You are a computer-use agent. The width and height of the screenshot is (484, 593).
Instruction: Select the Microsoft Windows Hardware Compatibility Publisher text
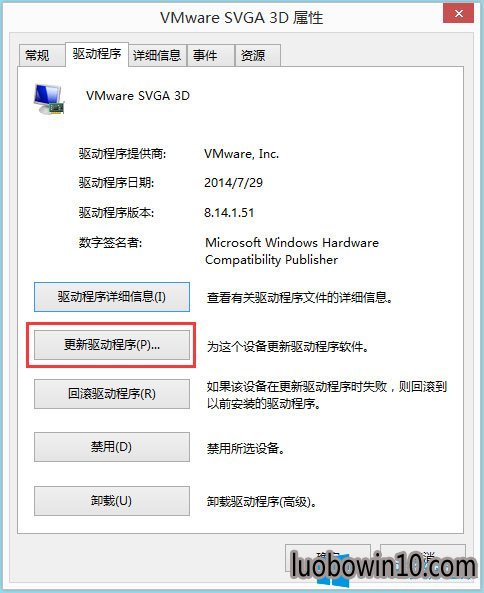tap(292, 251)
